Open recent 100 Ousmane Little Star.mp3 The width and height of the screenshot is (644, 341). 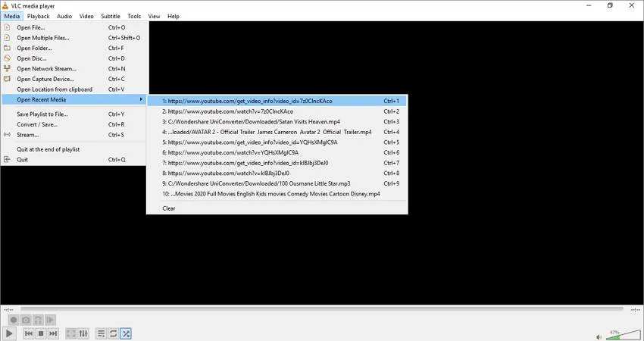click(277, 183)
